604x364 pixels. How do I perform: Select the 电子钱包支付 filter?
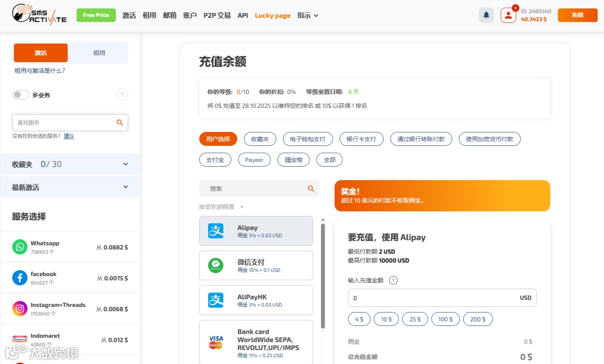308,139
